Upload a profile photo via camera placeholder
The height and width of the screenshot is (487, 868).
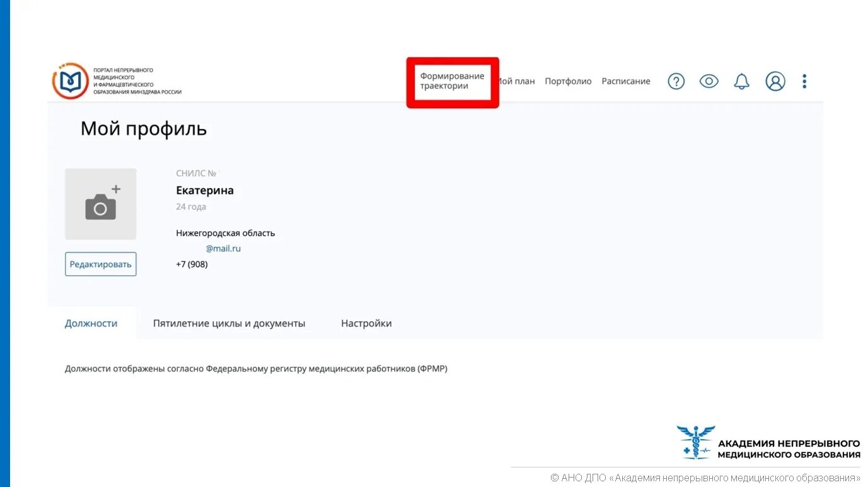pos(101,204)
